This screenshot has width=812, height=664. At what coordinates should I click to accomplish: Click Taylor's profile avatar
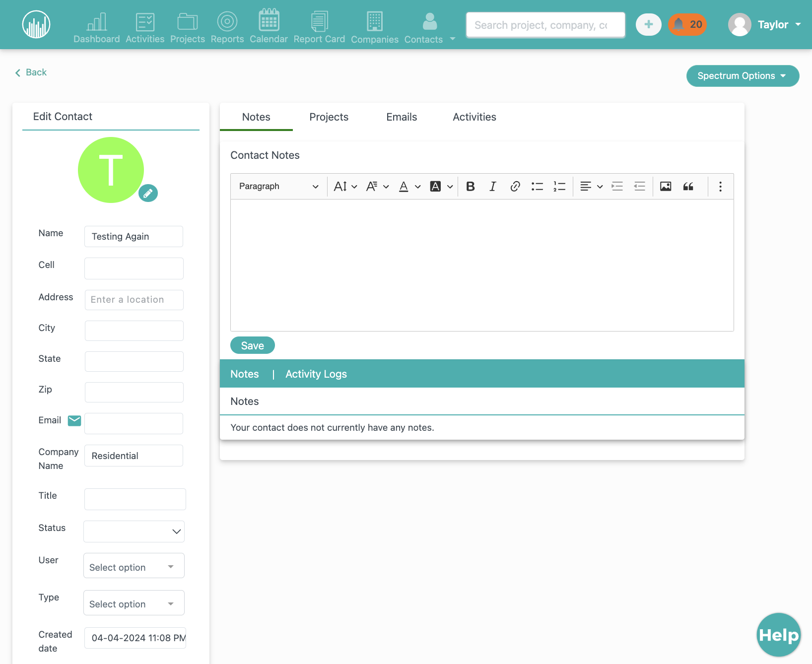(x=740, y=24)
